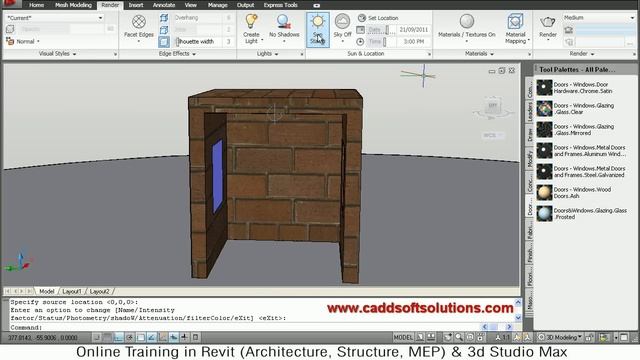The height and width of the screenshot is (360, 640).
Task: Switch to the Annotate ribbon tab
Action: 164,5
